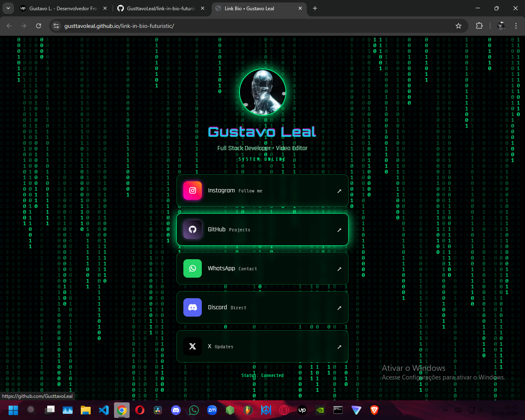Screen dimensions: 525x420
Task: Click the external arrow on the GitHub card
Action: (339, 230)
